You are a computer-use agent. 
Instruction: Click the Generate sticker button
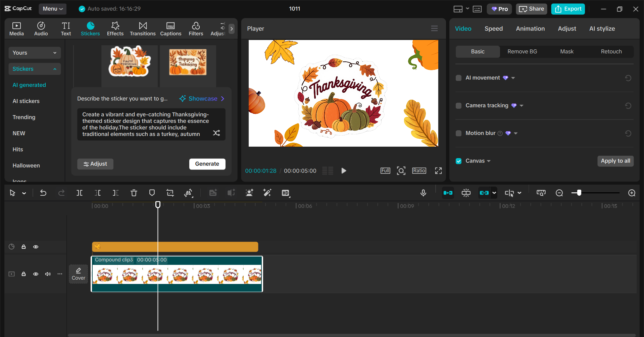[x=207, y=164]
